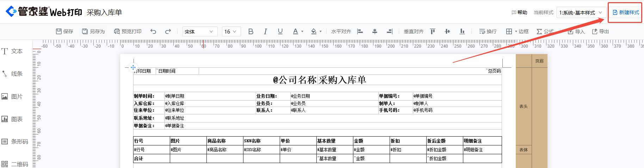Click the move handle on the template
The height and width of the screenshot is (168, 644).
(133, 67)
